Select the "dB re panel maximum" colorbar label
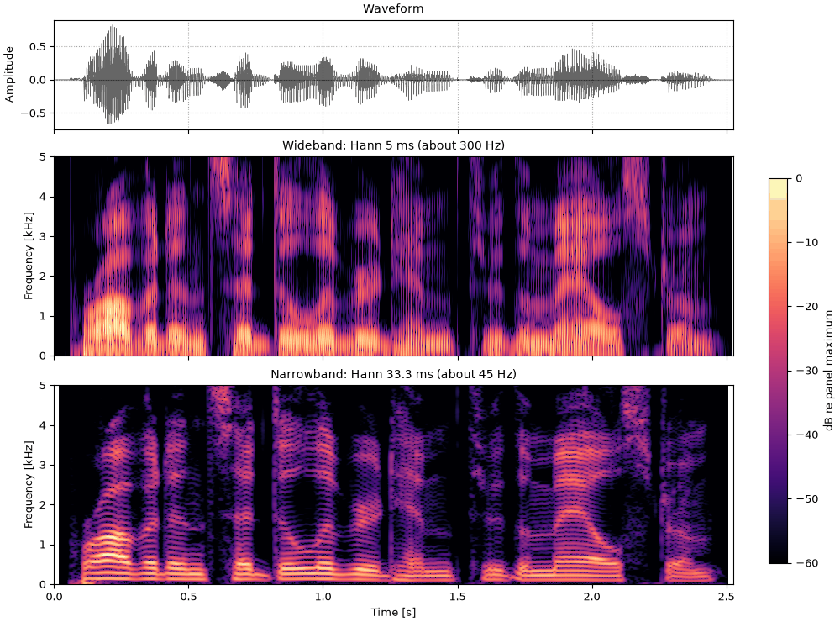The width and height of the screenshot is (840, 622). (829, 370)
